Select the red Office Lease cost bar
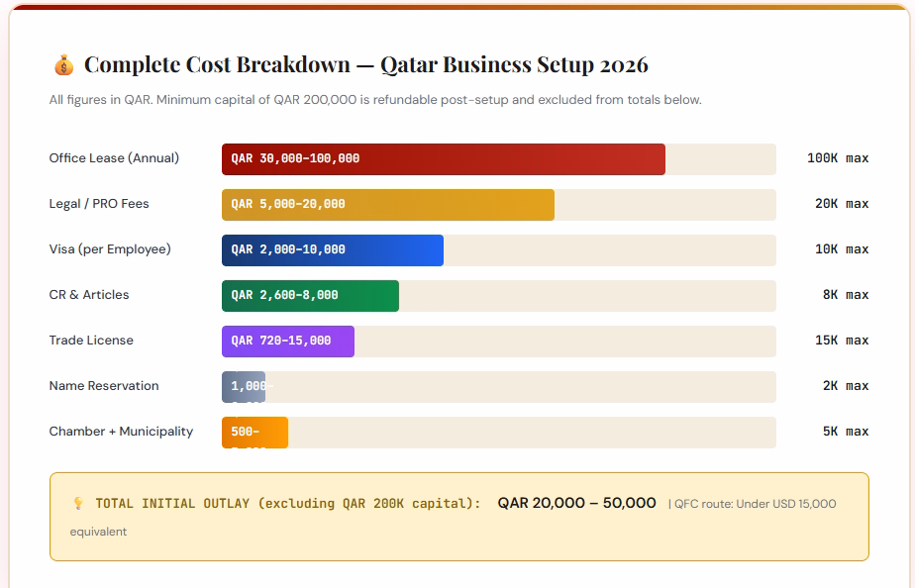The image size is (915, 588). coord(444,158)
